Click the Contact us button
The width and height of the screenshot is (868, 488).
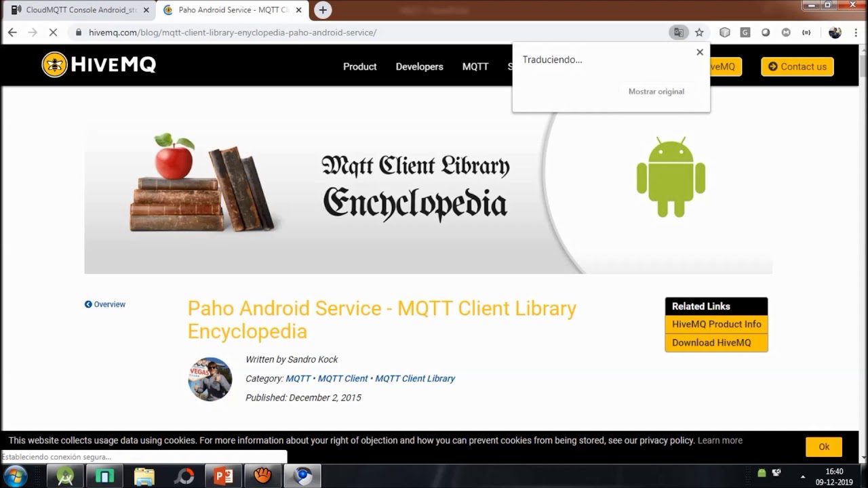tap(797, 66)
